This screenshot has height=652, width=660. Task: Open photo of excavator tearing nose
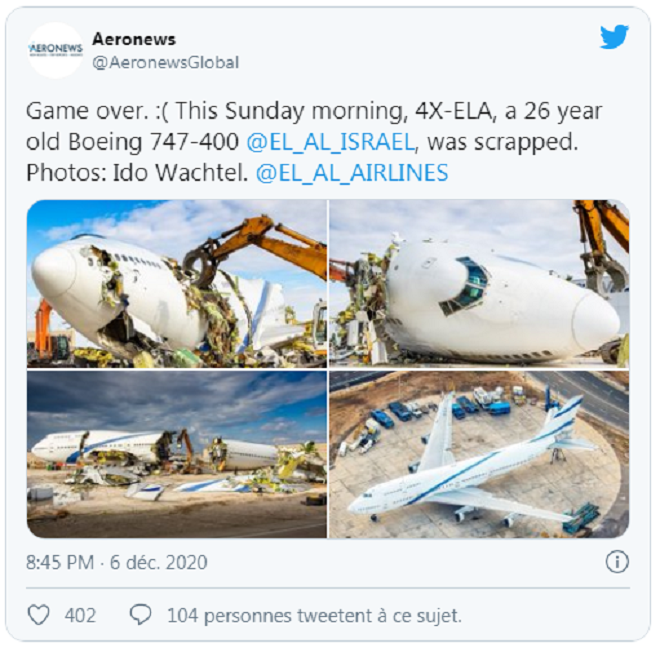[177, 284]
